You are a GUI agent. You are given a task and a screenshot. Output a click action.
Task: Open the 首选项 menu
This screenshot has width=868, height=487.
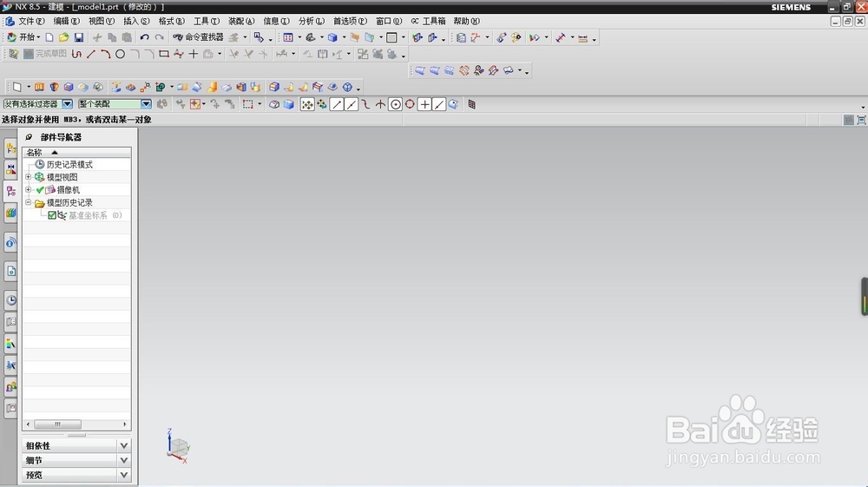pos(350,21)
